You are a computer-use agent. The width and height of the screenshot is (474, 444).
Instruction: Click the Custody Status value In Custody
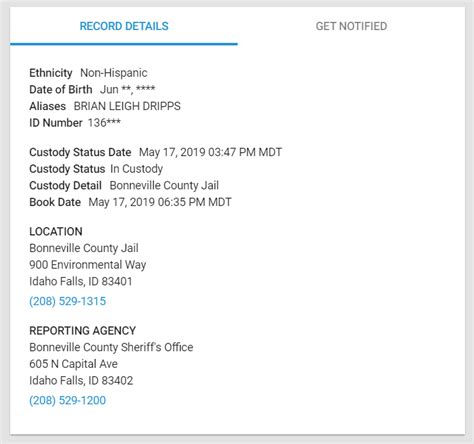coord(137,169)
